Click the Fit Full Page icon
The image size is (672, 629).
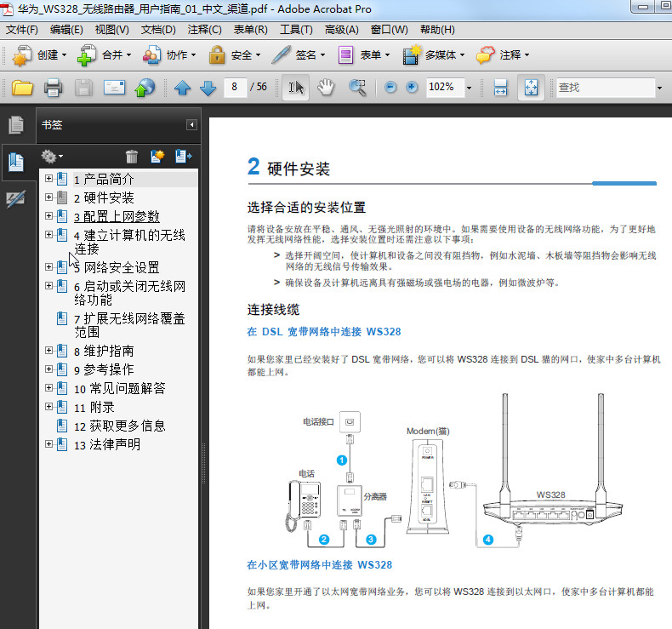tap(531, 88)
